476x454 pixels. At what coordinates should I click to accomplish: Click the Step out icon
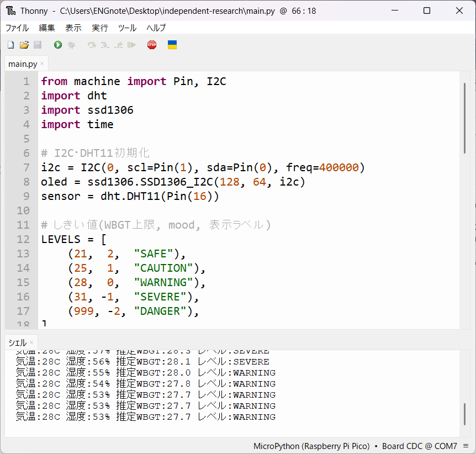pyautogui.click(x=118, y=45)
